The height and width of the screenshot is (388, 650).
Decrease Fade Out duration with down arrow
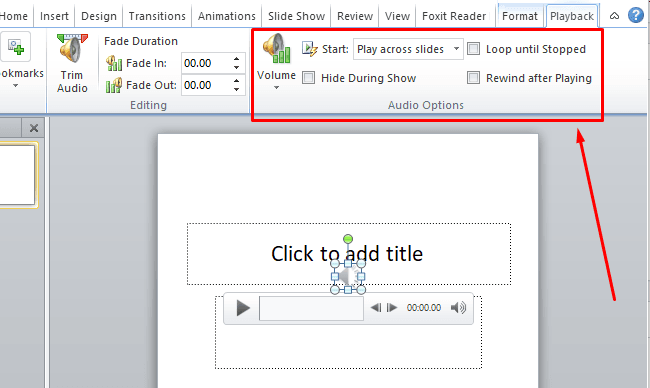point(236,90)
